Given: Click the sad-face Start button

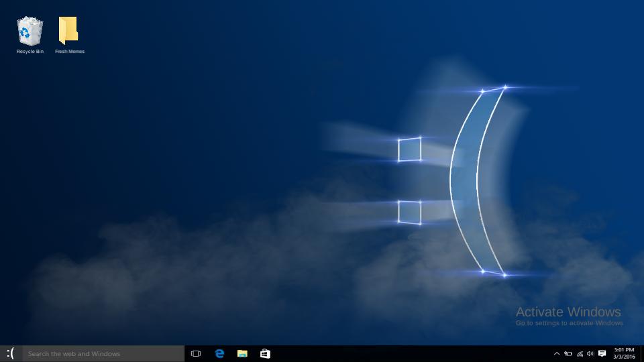Looking at the screenshot, I should pyautogui.click(x=11, y=353).
